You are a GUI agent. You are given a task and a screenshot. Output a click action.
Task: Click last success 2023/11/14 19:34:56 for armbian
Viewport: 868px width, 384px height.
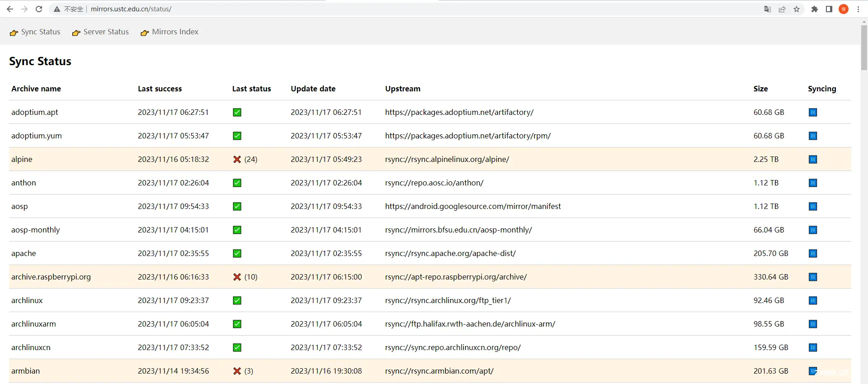[x=174, y=371]
